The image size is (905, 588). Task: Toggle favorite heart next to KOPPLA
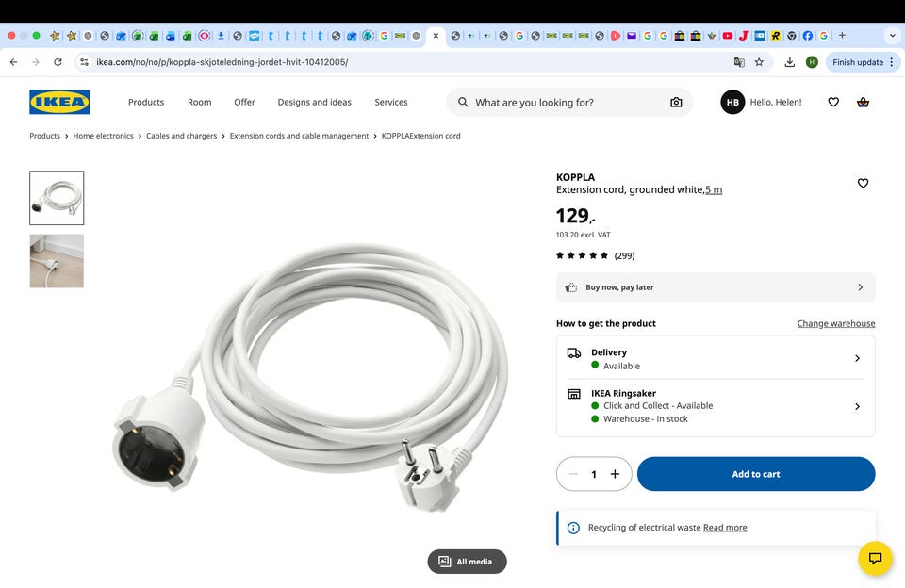[x=863, y=183]
